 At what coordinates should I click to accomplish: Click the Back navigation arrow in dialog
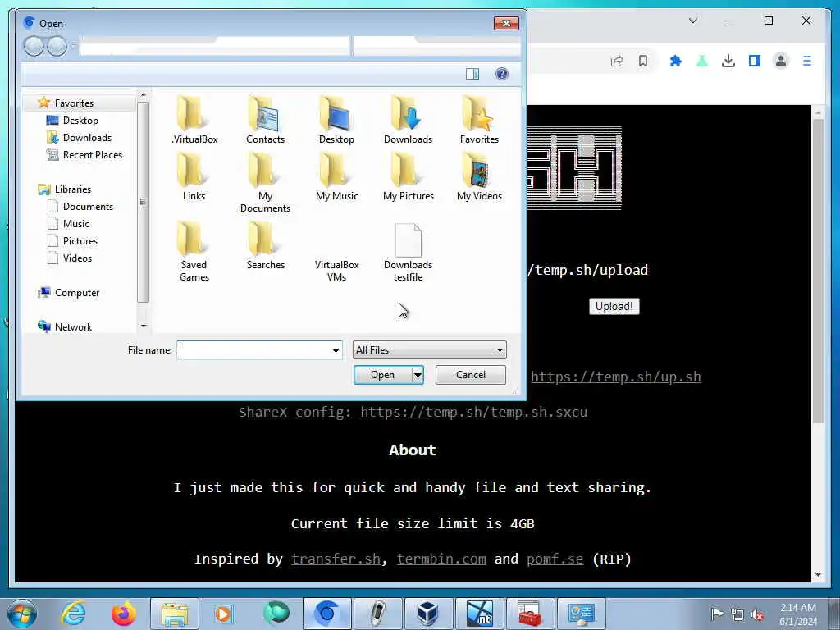[34, 46]
